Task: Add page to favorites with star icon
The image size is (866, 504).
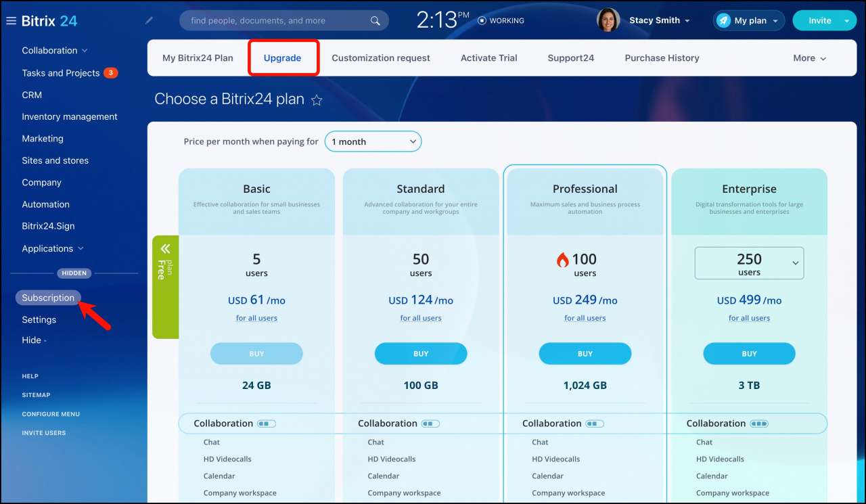Action: coord(317,100)
